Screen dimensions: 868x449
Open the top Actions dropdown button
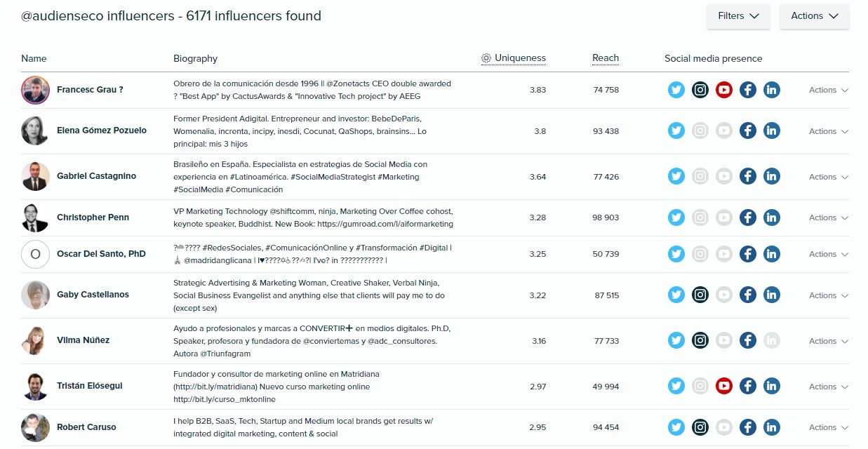coord(815,16)
